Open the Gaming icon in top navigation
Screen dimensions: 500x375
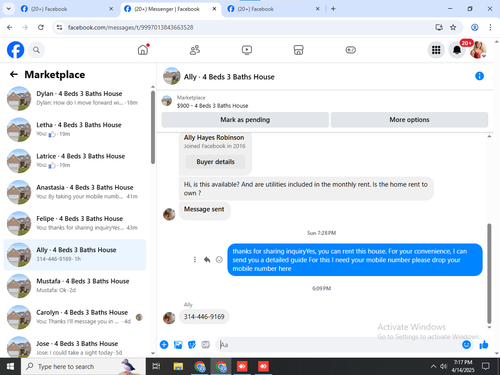point(350,50)
